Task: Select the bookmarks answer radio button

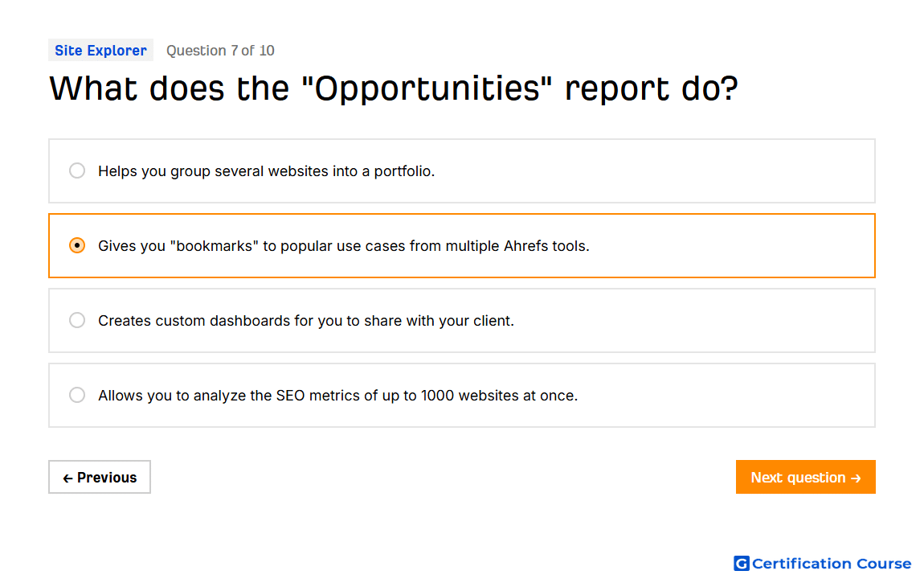Action: coord(77,245)
